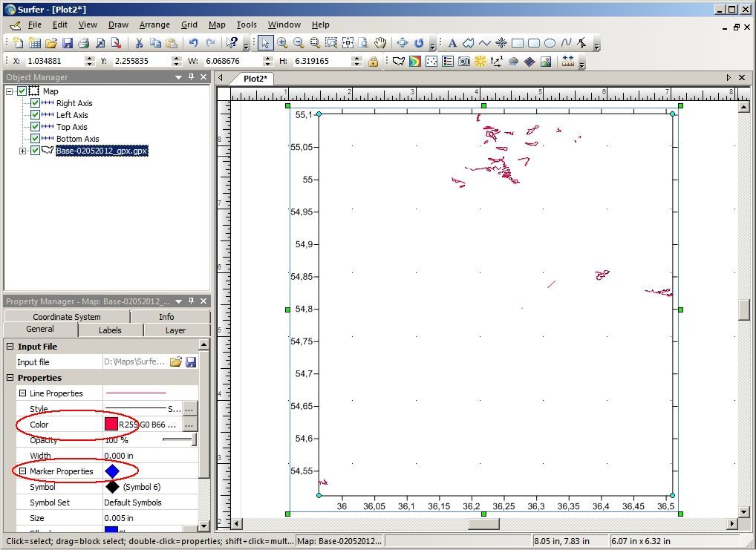Click the ellipsis button beside line Color
Screen dimensions: 756x550
point(189,425)
